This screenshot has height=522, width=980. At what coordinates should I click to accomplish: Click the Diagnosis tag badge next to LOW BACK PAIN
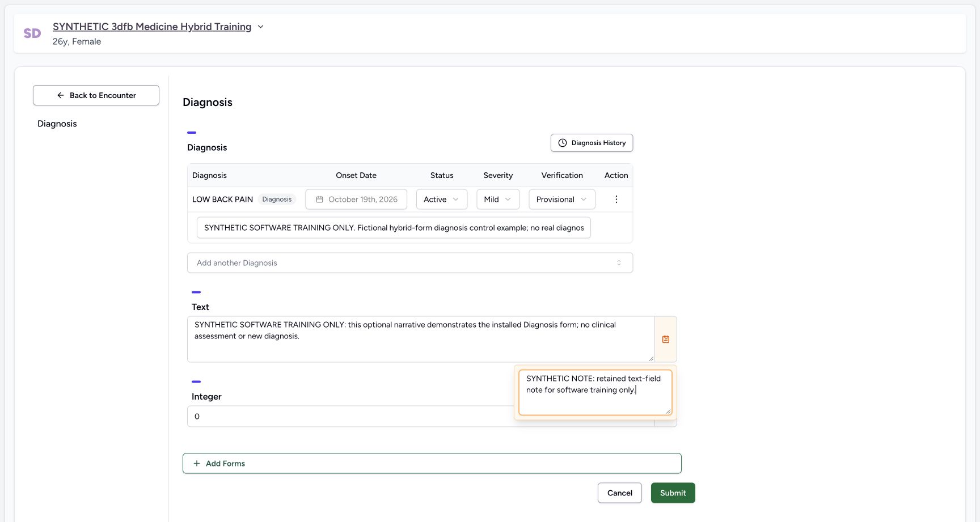tap(277, 200)
